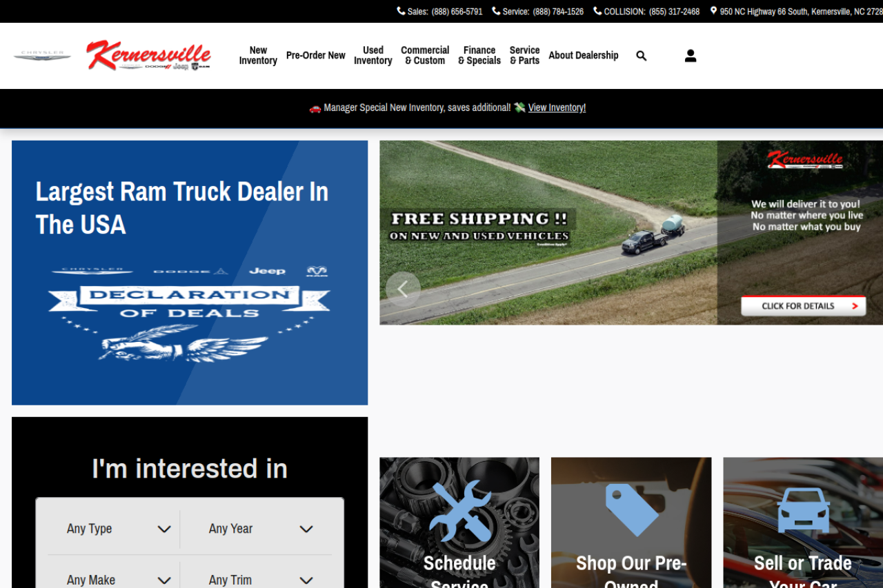Open the Service & Parts menu
Viewport: 883px width, 588px height.
[524, 56]
